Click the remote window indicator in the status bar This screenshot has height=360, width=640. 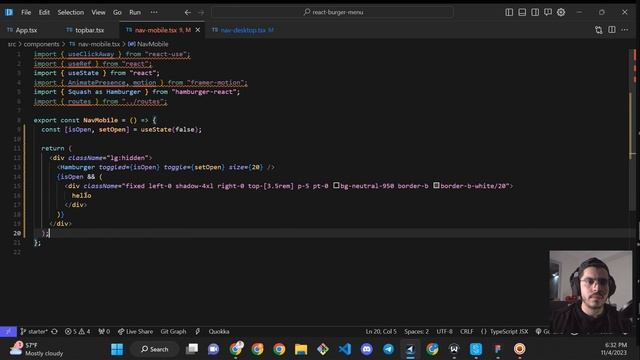click(x=8, y=331)
